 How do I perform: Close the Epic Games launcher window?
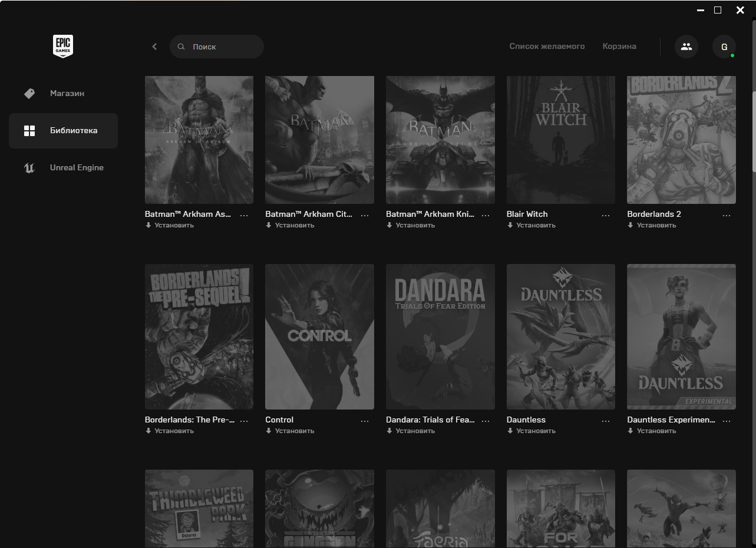click(740, 10)
